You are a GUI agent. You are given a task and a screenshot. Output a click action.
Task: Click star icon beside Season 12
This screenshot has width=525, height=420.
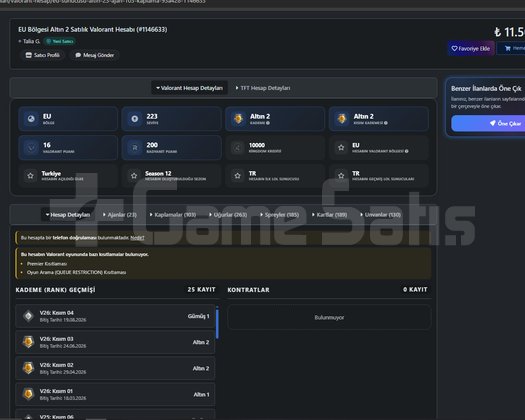click(134, 176)
